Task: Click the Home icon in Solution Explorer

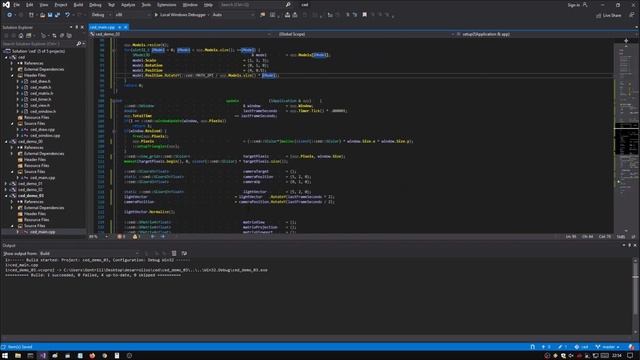Action: [21, 36]
